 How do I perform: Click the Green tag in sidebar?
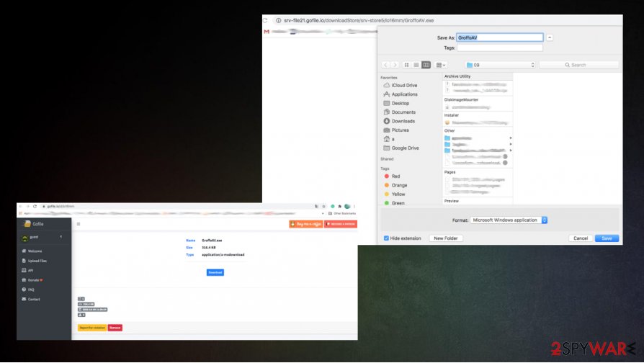pos(394,203)
